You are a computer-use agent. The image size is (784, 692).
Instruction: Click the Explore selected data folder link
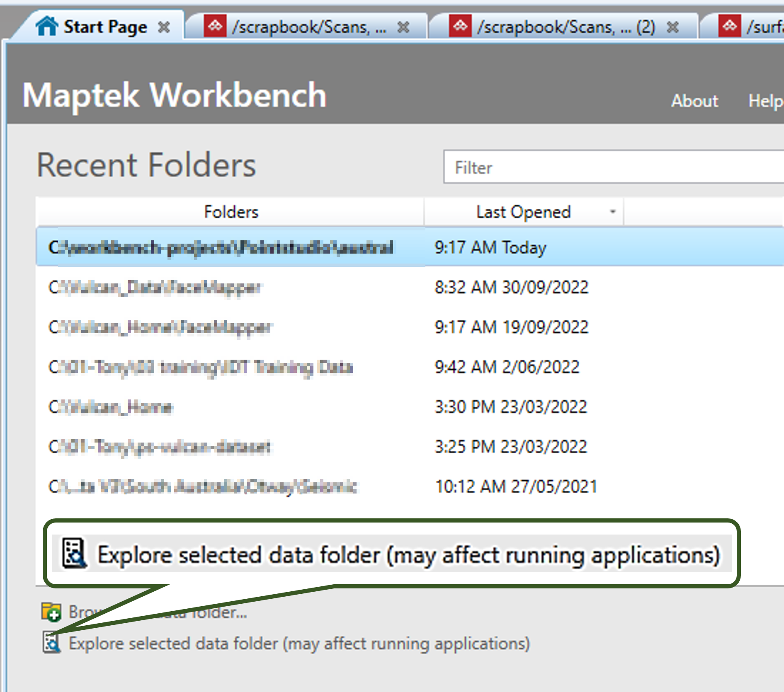299,644
